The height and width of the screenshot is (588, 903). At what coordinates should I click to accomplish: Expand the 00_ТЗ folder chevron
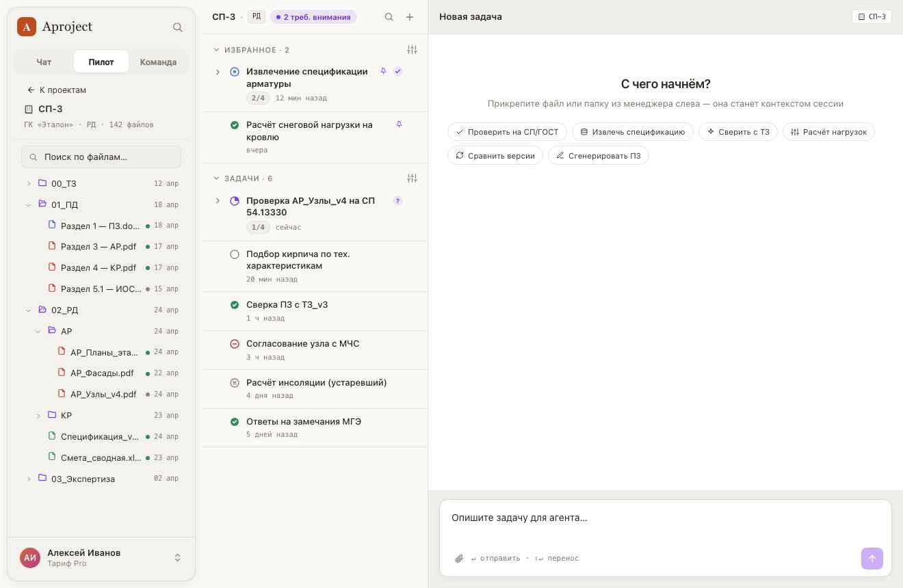[x=29, y=183]
